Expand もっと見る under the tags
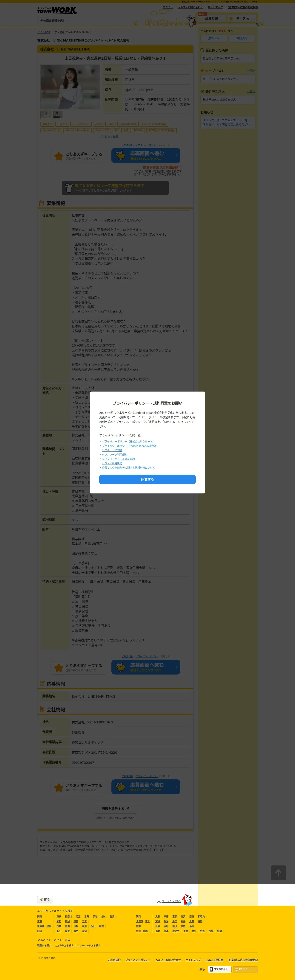 (111, 137)
